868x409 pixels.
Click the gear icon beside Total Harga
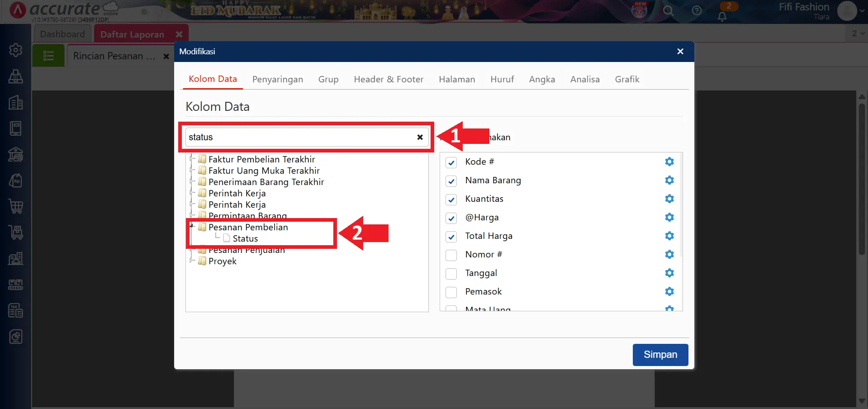(x=669, y=236)
